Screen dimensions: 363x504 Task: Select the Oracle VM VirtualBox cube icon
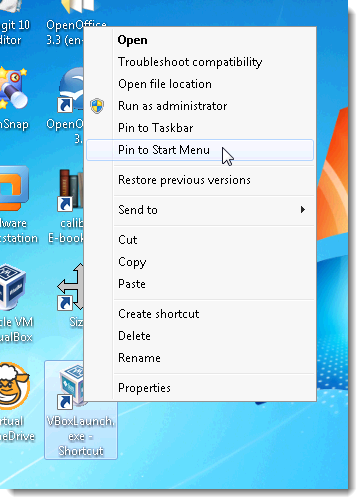(12, 287)
